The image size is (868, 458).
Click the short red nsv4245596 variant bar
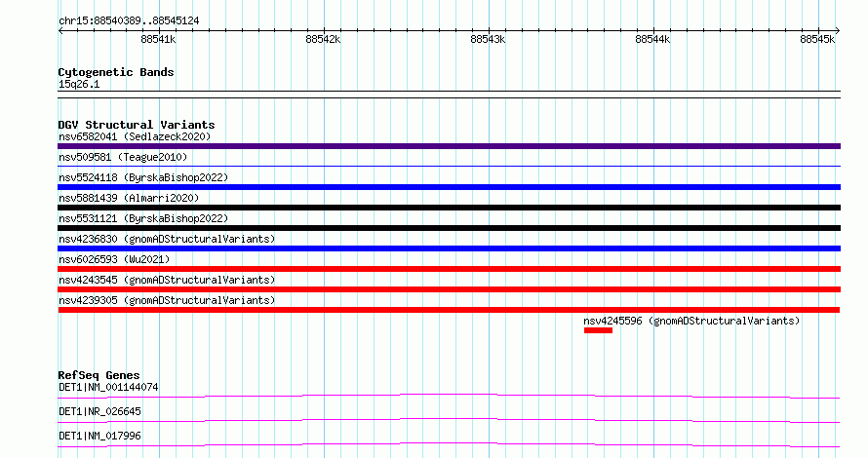(x=598, y=330)
